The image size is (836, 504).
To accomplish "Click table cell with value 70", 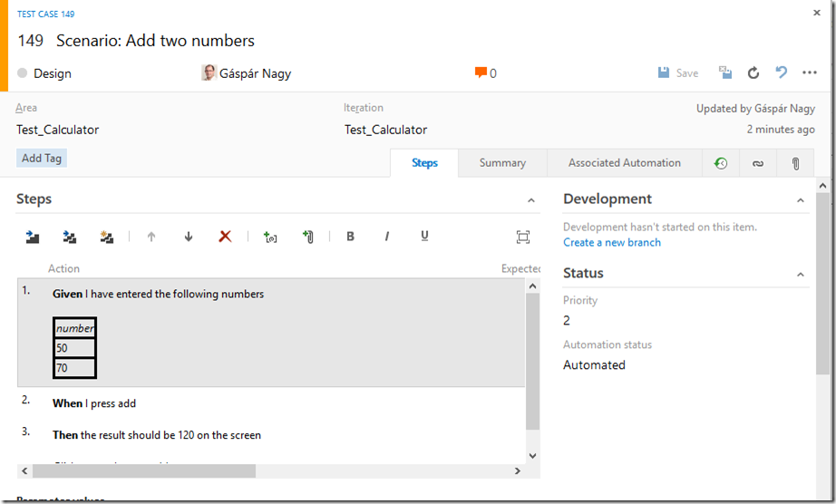I will click(x=74, y=368).
